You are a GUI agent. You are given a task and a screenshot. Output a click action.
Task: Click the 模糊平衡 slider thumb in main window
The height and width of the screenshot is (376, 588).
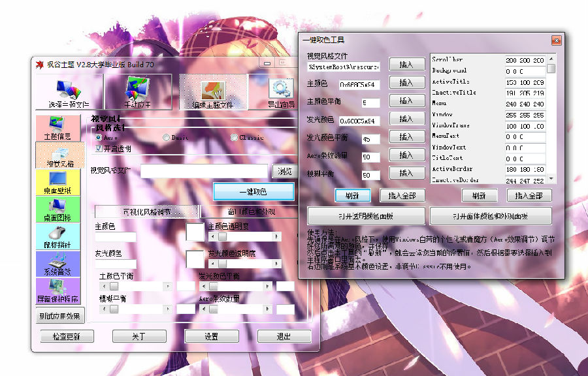(x=114, y=309)
